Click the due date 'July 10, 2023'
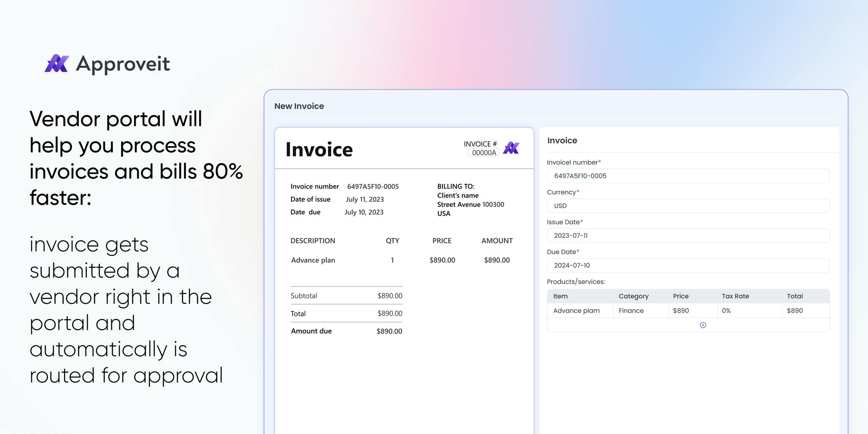 364,212
